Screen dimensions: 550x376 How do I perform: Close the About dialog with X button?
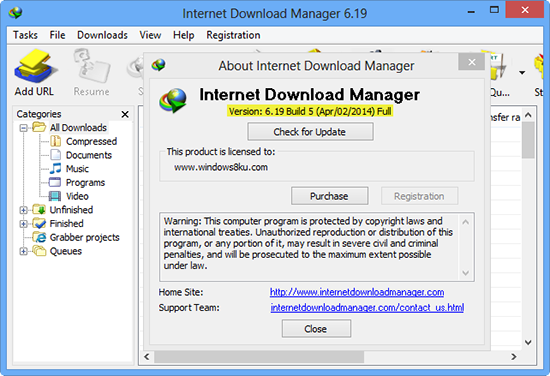coord(472,62)
